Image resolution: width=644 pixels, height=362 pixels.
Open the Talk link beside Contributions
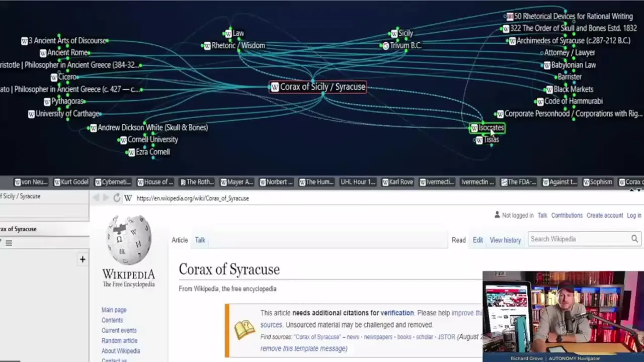pos(542,215)
